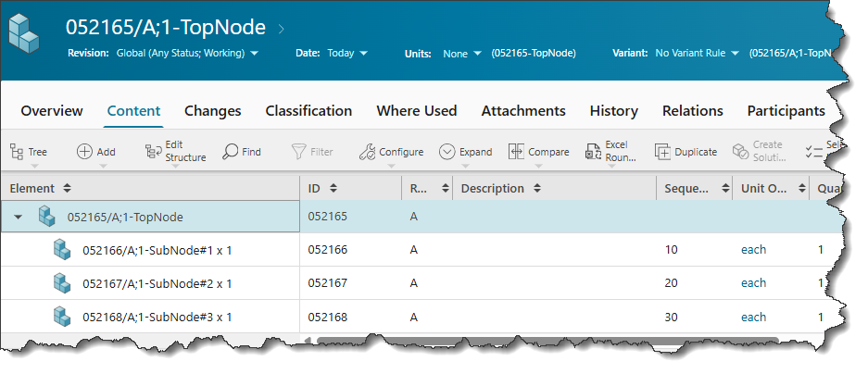Click the 052165/A;1-TopNode header title
This screenshot has width=868, height=374.
click(x=166, y=27)
